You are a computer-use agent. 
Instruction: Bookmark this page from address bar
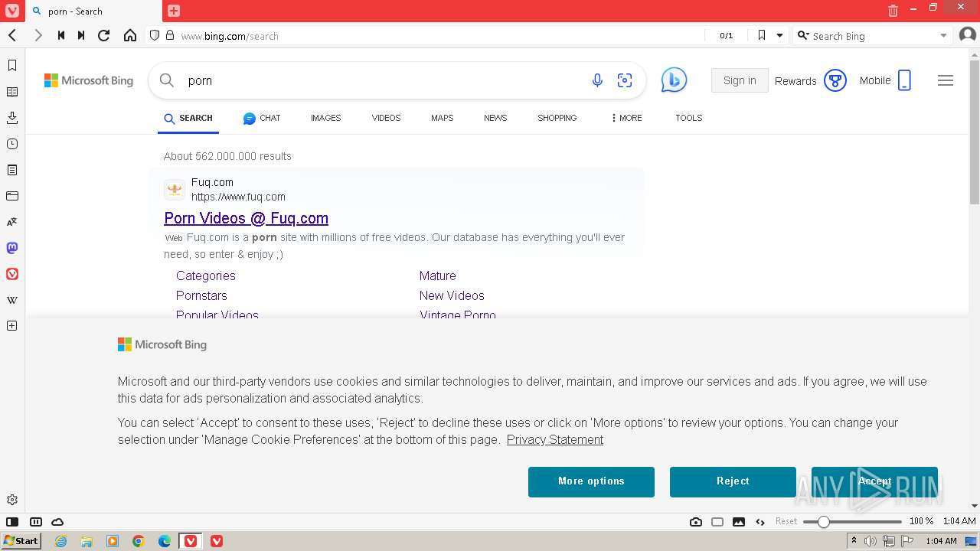tap(761, 35)
